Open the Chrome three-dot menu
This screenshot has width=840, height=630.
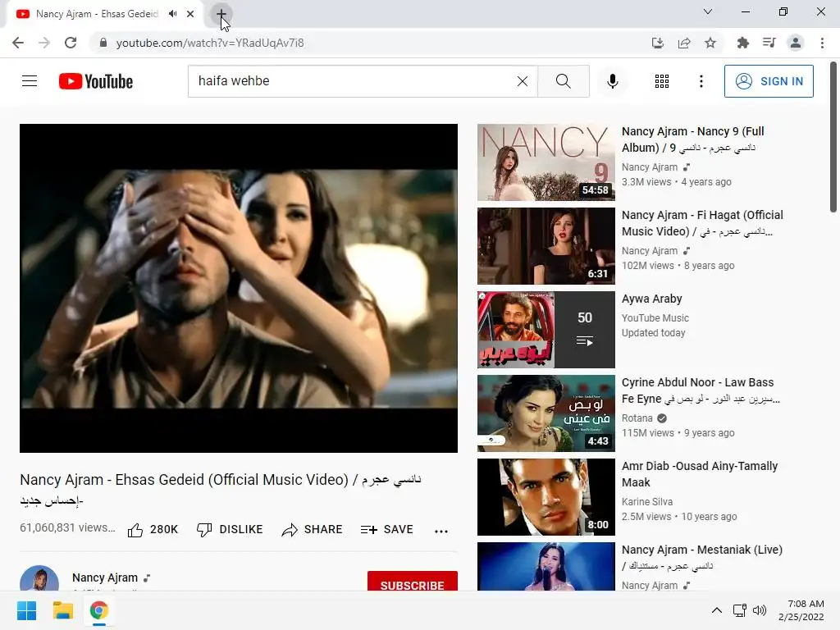(822, 43)
